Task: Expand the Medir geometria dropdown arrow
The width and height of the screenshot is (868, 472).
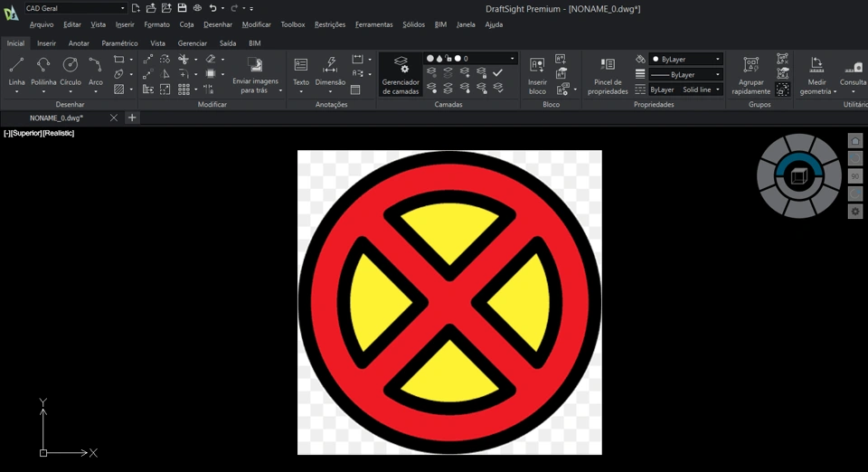Action: coord(835,92)
